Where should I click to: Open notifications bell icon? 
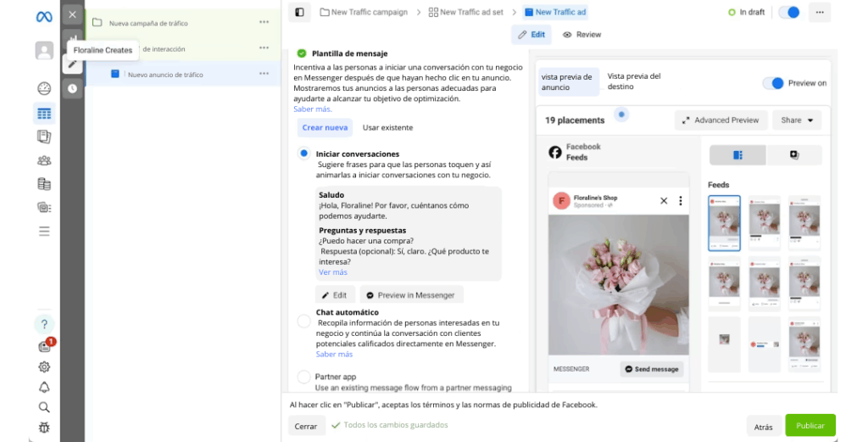[x=44, y=387]
